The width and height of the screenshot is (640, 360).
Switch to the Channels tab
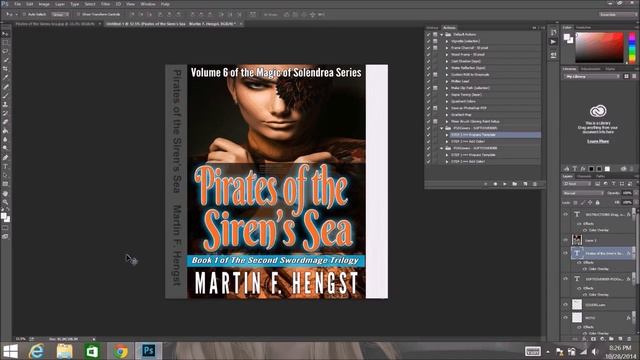coord(584,176)
